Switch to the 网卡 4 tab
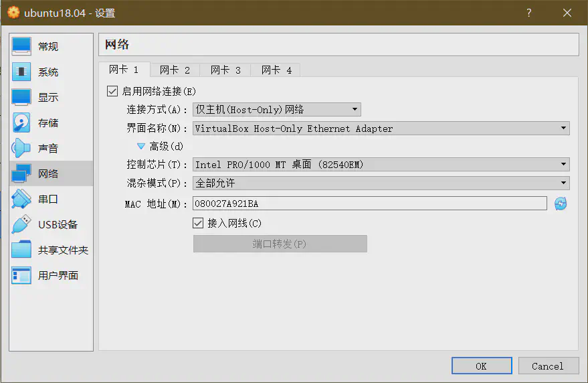Image resolution: width=588 pixels, height=383 pixels. [276, 70]
